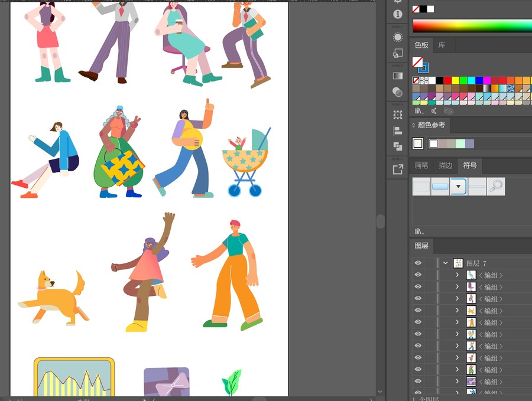Click the 图层 7 layer thumbnail
This screenshot has width=532, height=401.
(x=458, y=263)
